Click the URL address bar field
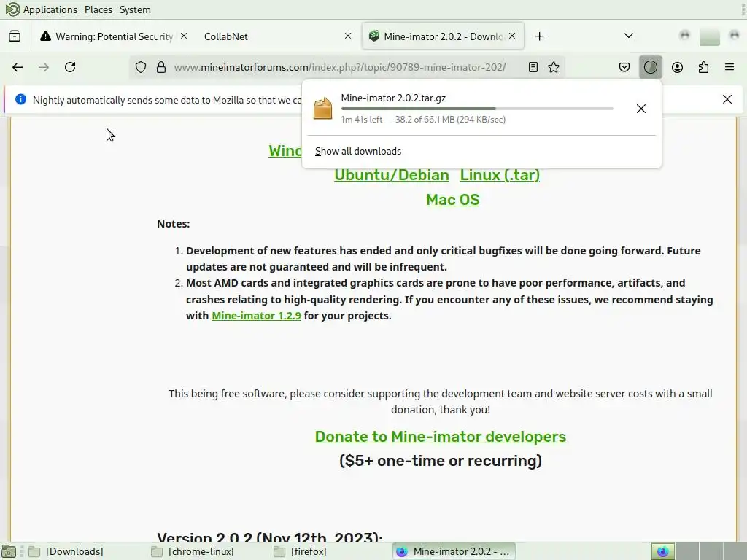This screenshot has width=747, height=560. click(x=347, y=67)
